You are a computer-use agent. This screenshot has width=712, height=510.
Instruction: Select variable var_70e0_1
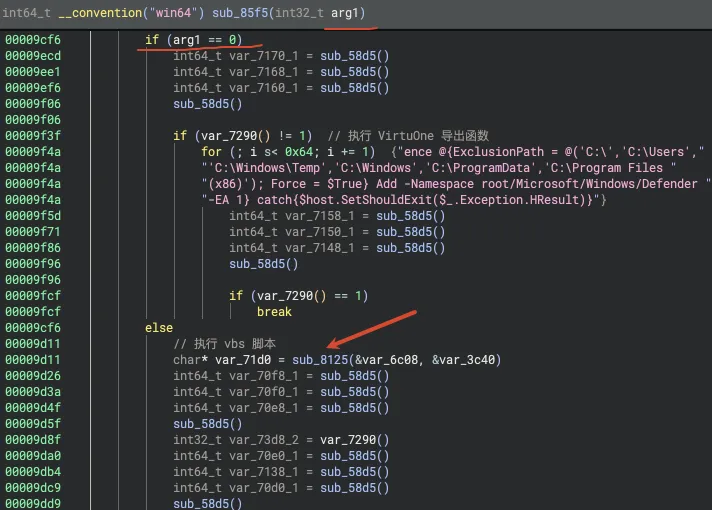pos(264,456)
